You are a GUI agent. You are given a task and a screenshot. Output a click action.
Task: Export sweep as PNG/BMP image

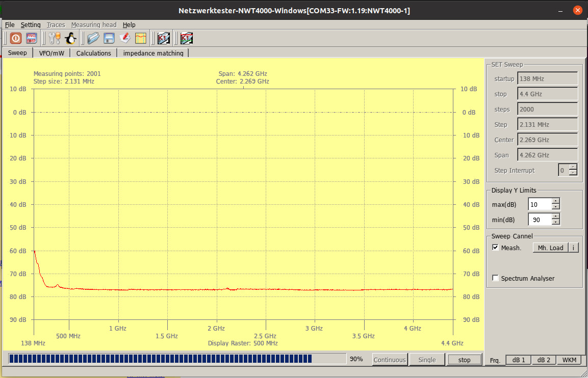pos(32,38)
